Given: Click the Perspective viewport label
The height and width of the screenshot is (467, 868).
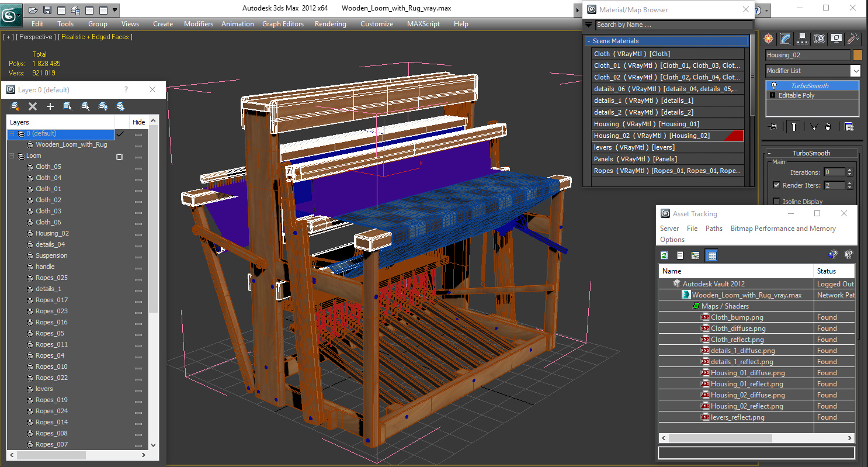Looking at the screenshot, I should click(x=36, y=37).
